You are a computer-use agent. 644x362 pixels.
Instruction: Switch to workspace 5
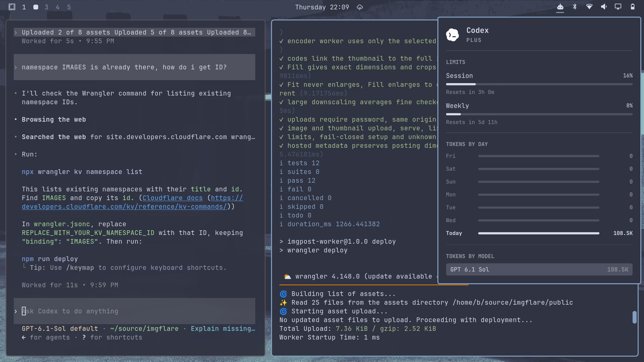(69, 7)
